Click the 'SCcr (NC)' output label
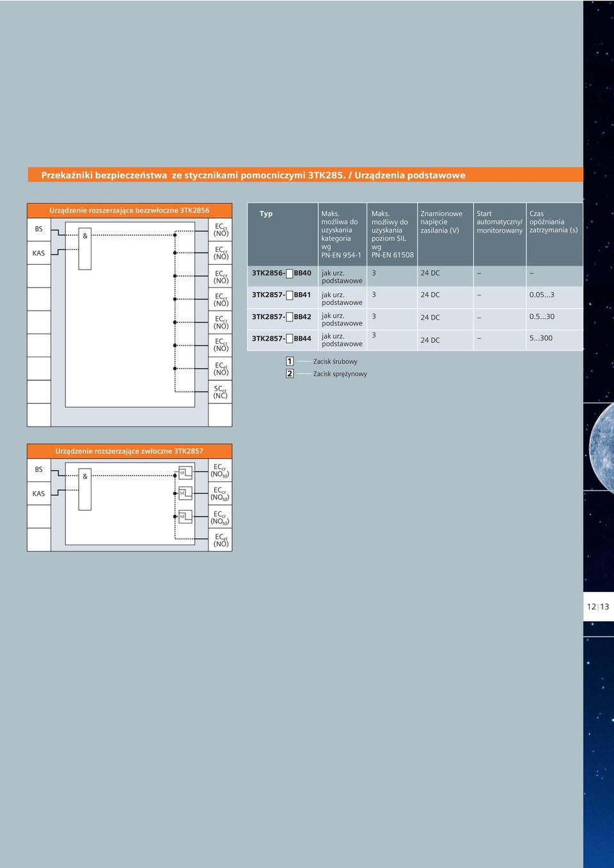 pos(220,392)
